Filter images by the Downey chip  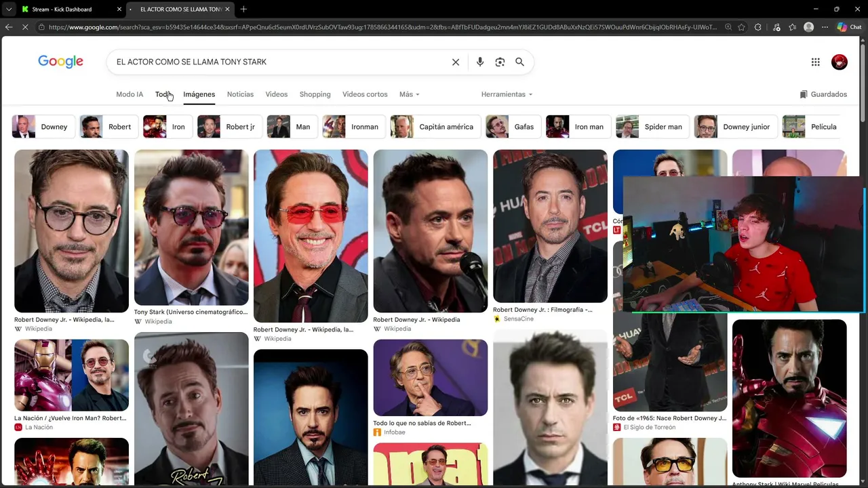pos(43,127)
